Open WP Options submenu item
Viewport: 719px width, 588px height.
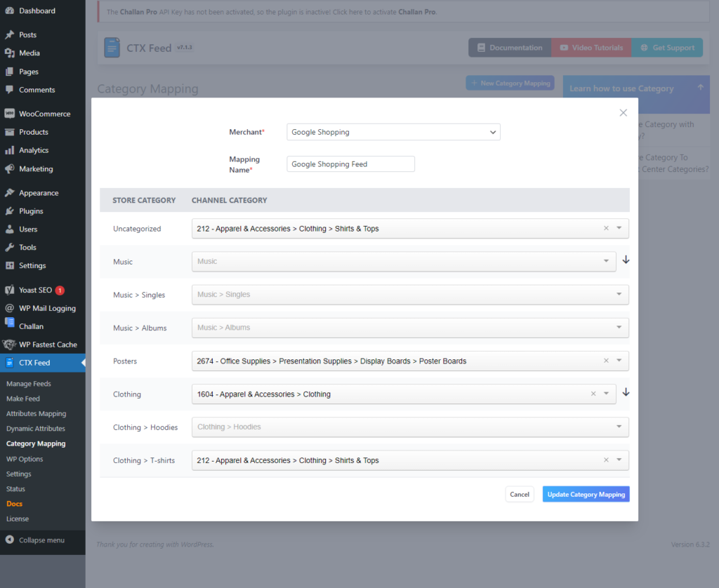25,459
